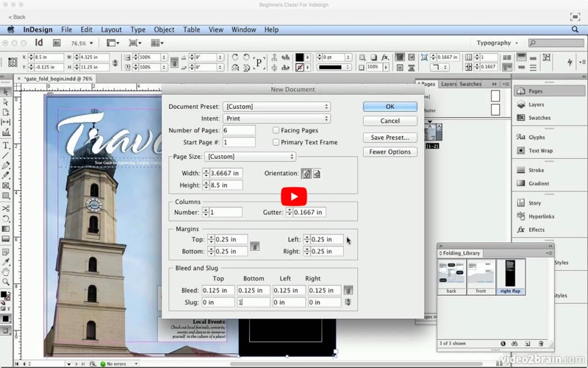
Task: Open the Layout menu
Action: point(111,29)
